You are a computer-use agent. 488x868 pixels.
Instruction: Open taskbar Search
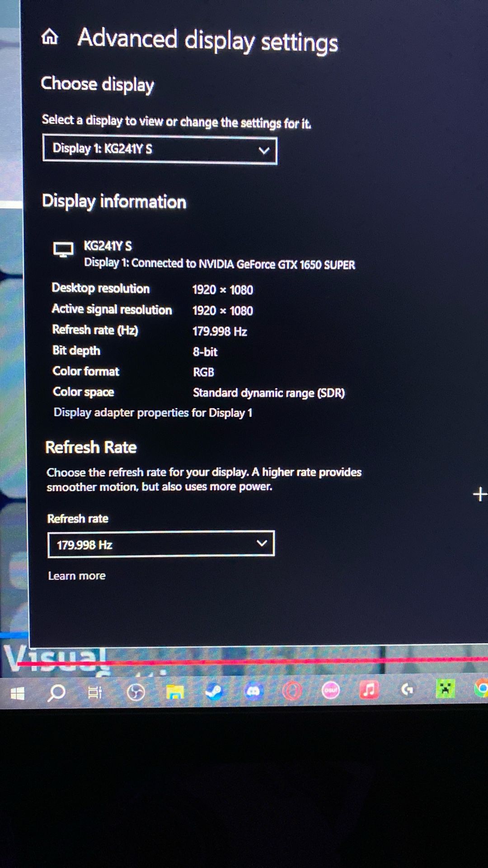(x=56, y=693)
